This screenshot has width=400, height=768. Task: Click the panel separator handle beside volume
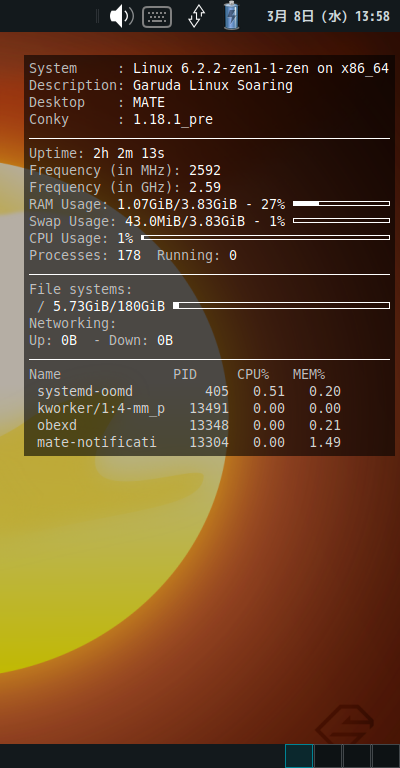[97, 16]
